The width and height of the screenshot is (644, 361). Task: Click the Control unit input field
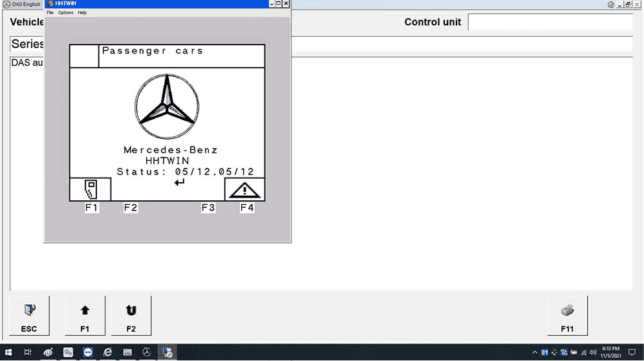[x=550, y=22]
